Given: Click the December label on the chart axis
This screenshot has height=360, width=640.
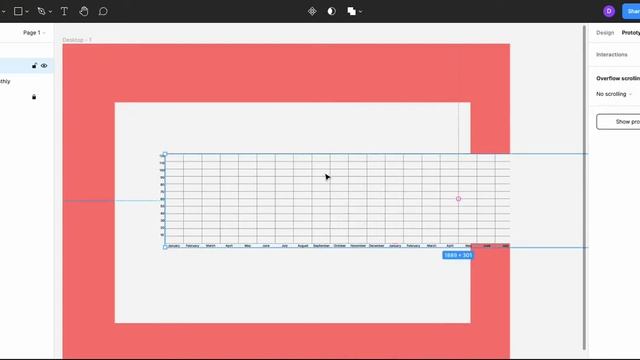Looking at the screenshot, I should pyautogui.click(x=376, y=246).
